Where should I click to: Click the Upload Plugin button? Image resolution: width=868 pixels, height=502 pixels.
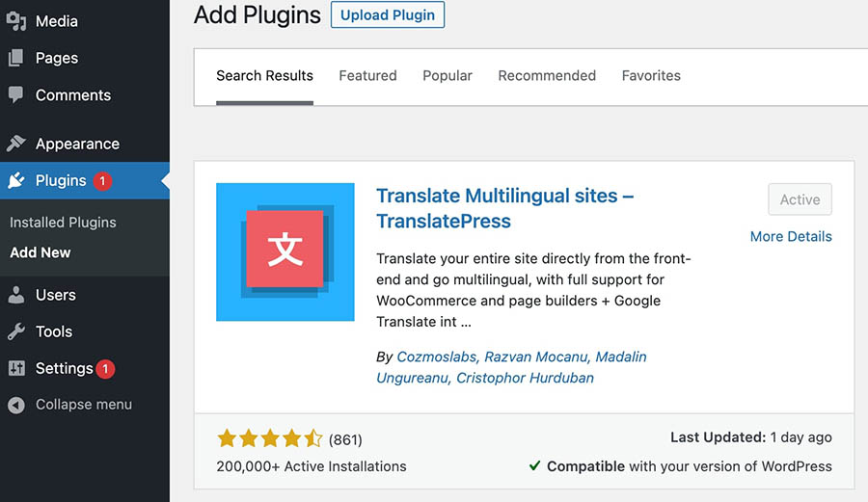pos(387,14)
